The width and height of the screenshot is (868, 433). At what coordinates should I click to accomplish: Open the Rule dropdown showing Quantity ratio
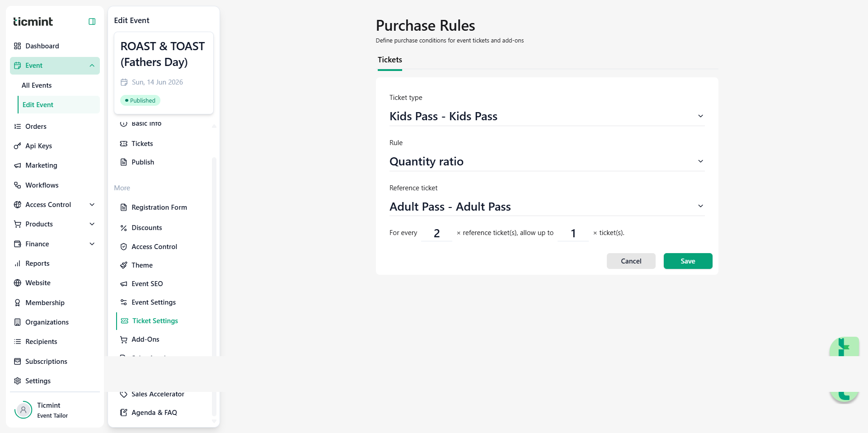[x=547, y=161]
